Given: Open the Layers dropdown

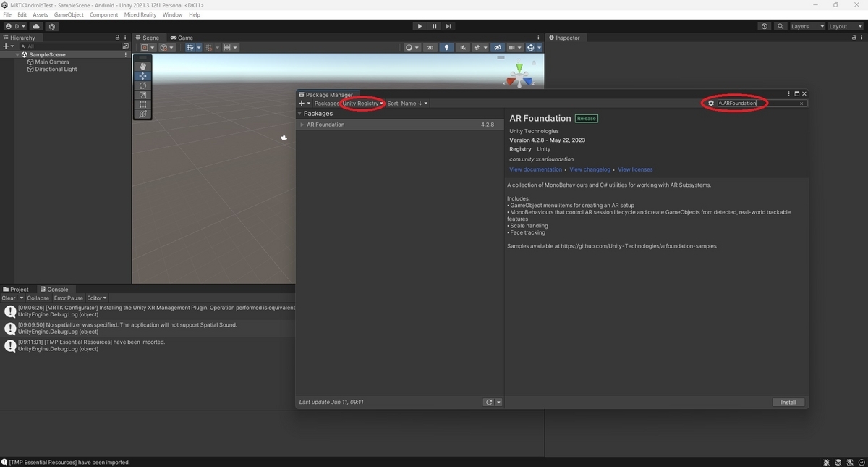Looking at the screenshot, I should (807, 26).
